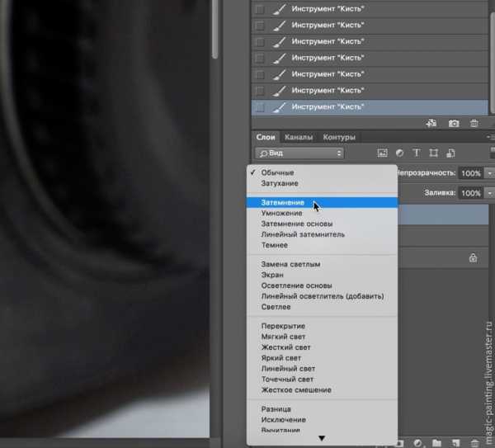Click the camera snapshot icon in History
Viewport: 495px width, 448px height.
pos(454,123)
